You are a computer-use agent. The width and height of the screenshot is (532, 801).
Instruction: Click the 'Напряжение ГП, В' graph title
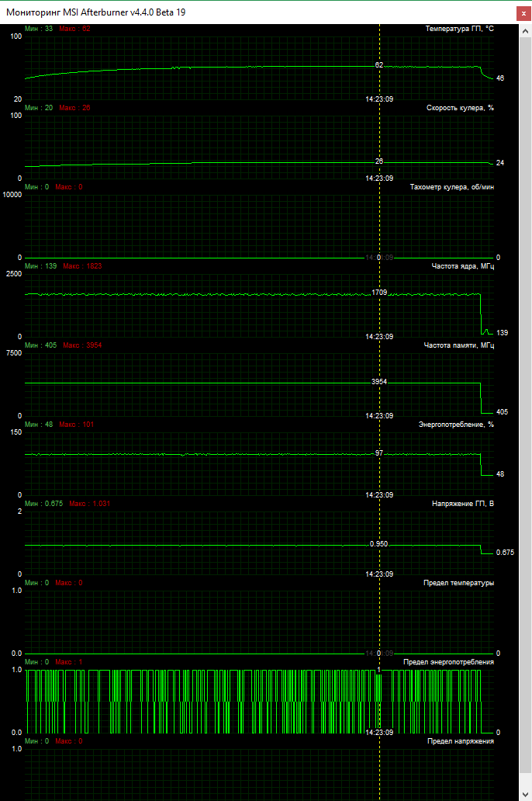(462, 504)
